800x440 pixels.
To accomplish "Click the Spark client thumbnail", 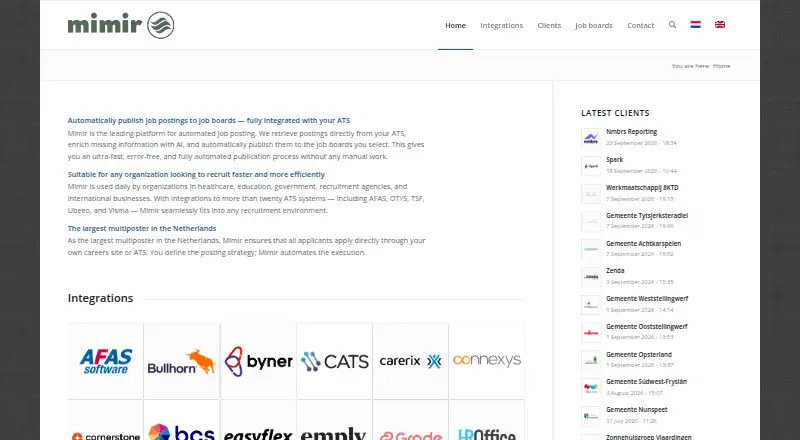I will [591, 166].
